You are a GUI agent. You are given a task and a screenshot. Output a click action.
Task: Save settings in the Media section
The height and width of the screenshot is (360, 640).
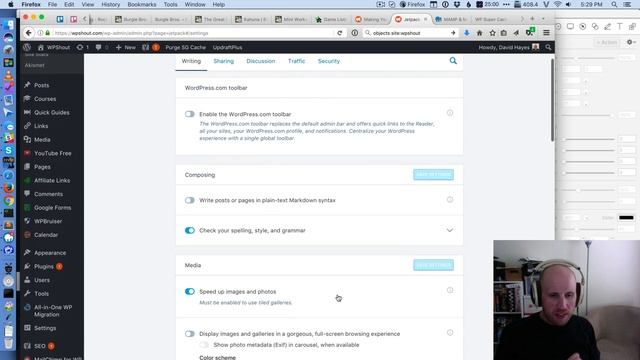coord(433,265)
